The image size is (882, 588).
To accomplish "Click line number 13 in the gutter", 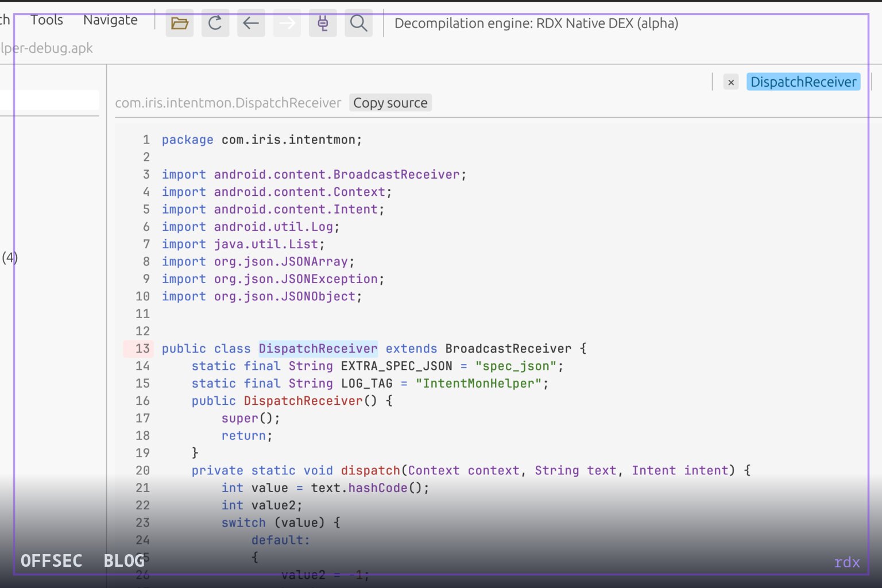I will [x=142, y=349].
